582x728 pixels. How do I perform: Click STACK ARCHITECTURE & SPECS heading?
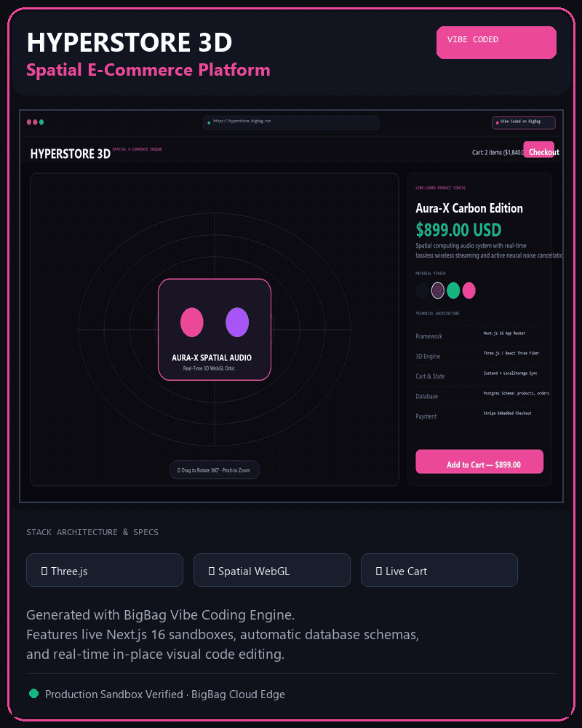click(92, 532)
